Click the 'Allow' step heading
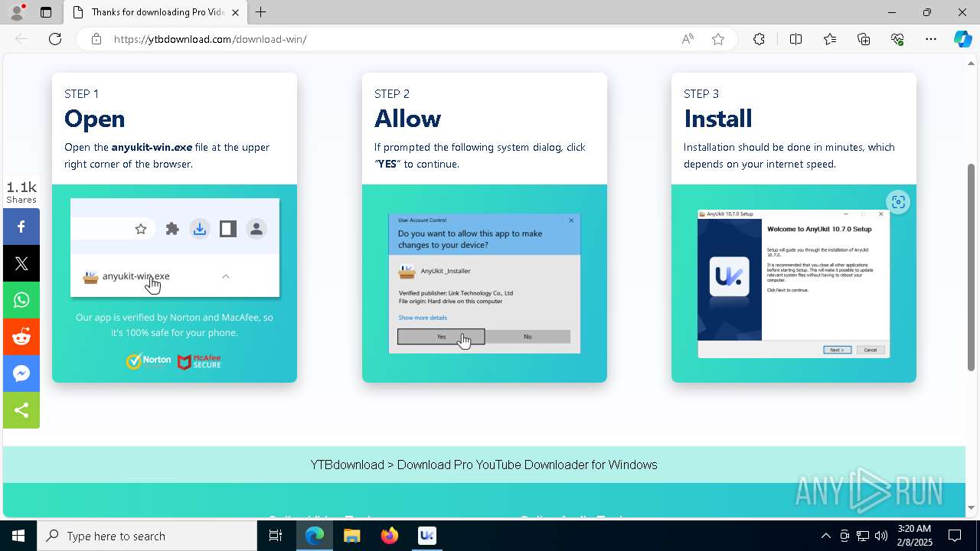Viewport: 980px width, 551px height. click(x=407, y=119)
